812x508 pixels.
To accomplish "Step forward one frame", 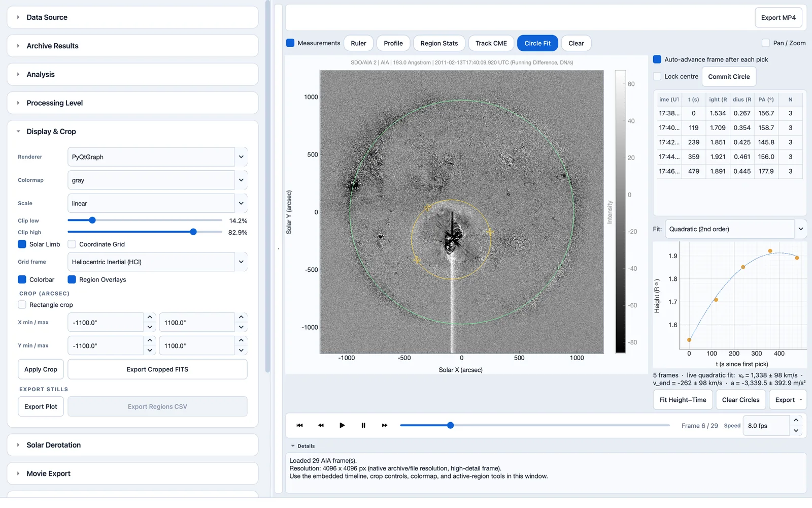I will point(385,425).
